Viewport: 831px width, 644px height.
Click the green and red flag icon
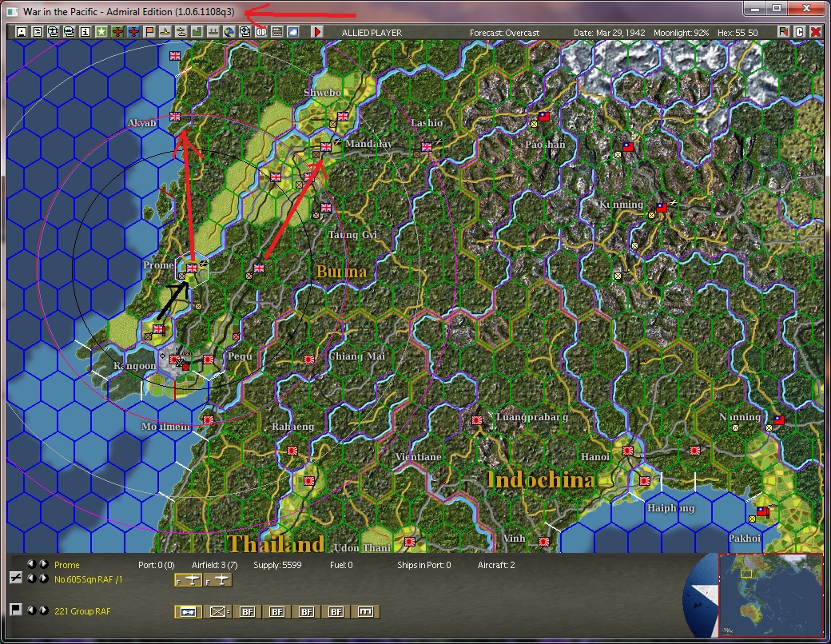[x=783, y=32]
